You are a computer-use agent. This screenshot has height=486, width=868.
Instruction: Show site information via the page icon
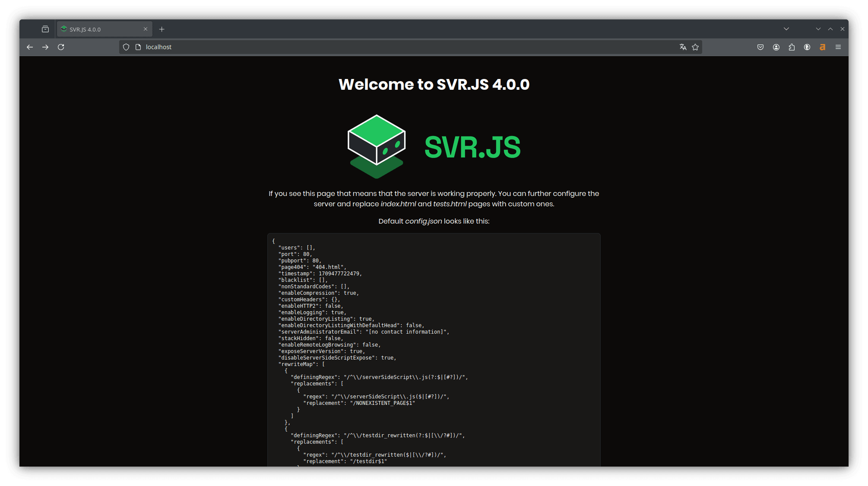138,47
